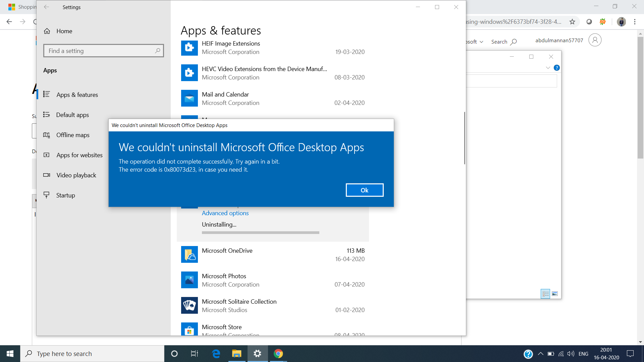
Task: Click the Microsoft Store app icon
Action: tap(190, 329)
